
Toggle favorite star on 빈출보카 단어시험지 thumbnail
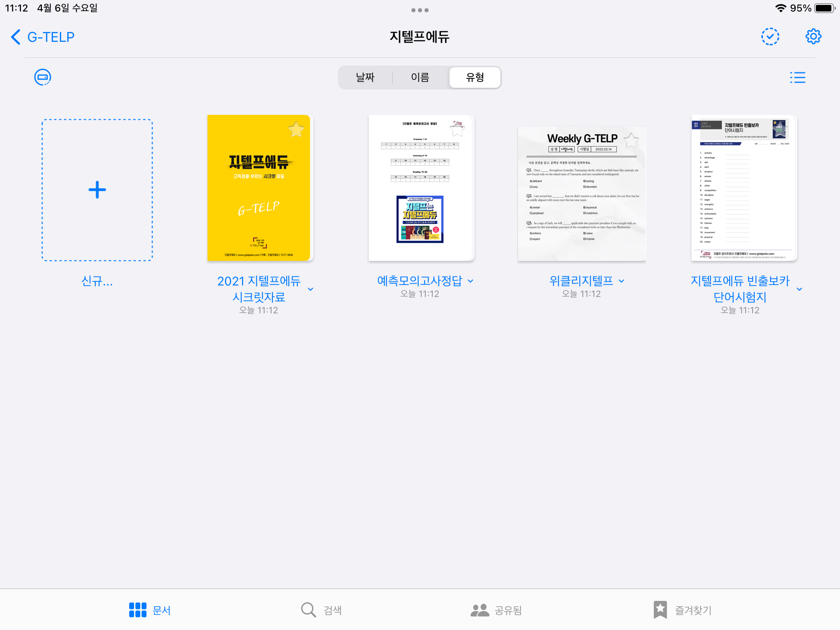780,130
